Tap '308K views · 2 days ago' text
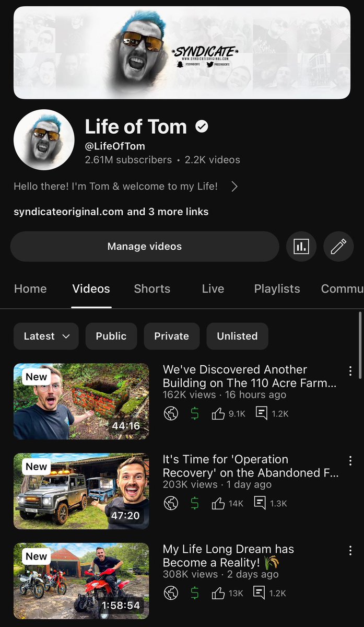The height and width of the screenshot is (627, 364). point(221,574)
